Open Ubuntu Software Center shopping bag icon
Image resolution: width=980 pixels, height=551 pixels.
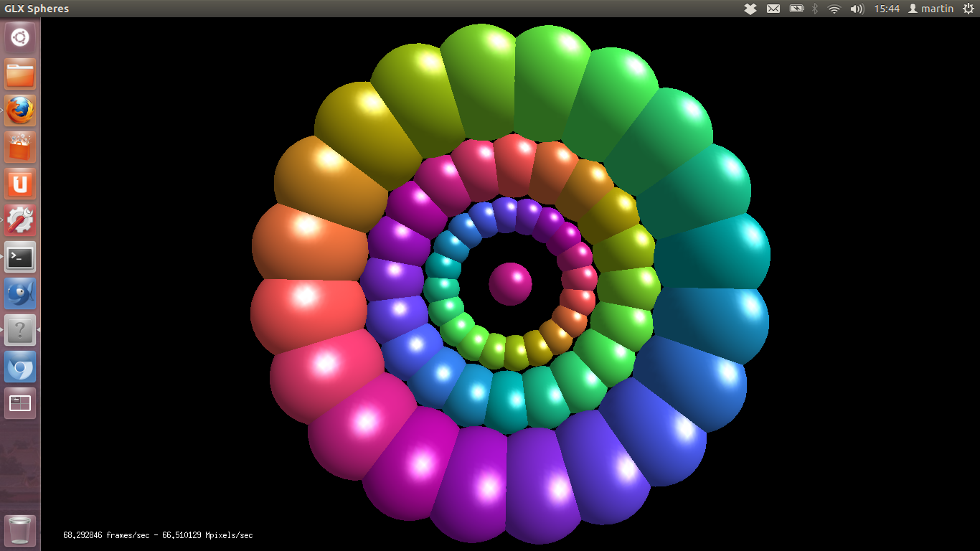(x=20, y=147)
